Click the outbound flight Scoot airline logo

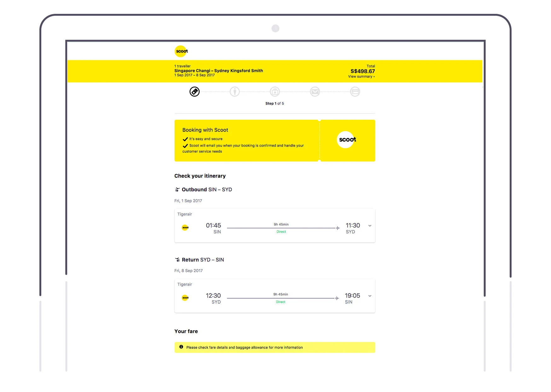click(185, 228)
